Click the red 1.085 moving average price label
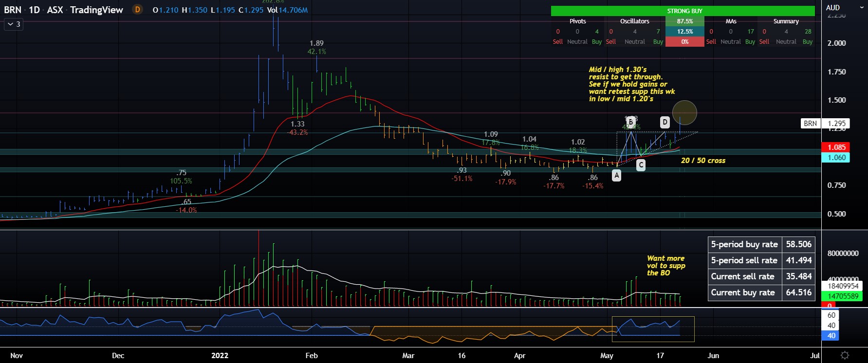 tap(836, 147)
